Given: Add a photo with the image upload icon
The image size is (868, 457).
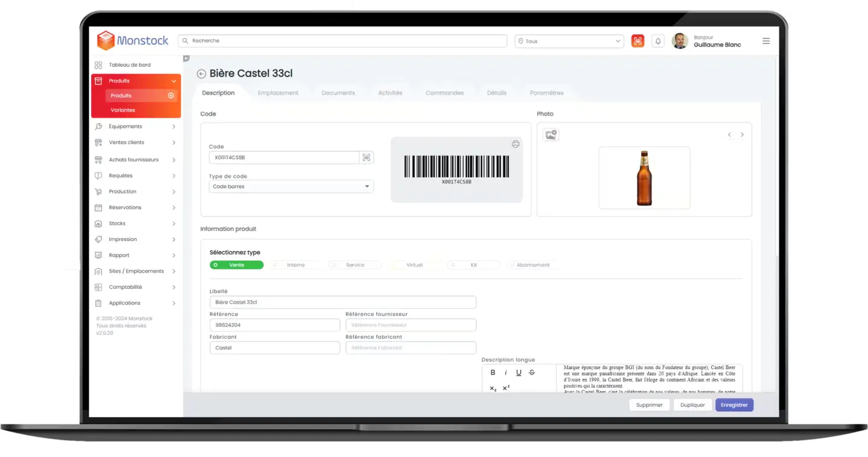Looking at the screenshot, I should coord(551,135).
